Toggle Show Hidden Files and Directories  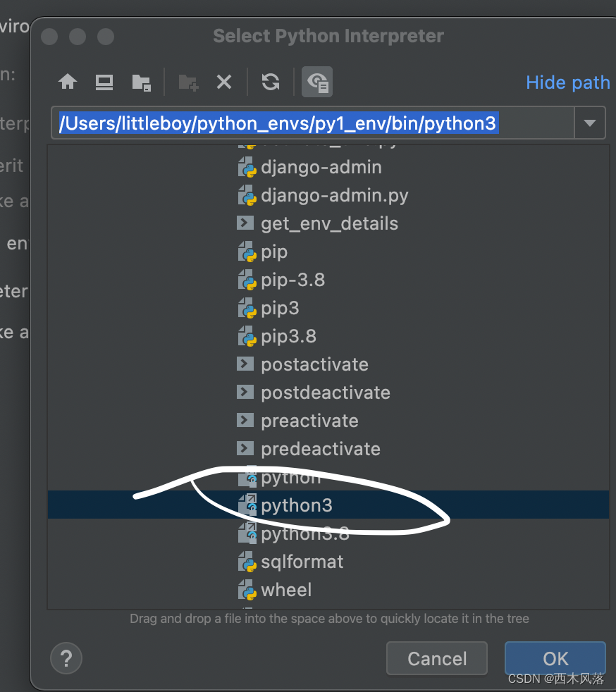point(316,82)
